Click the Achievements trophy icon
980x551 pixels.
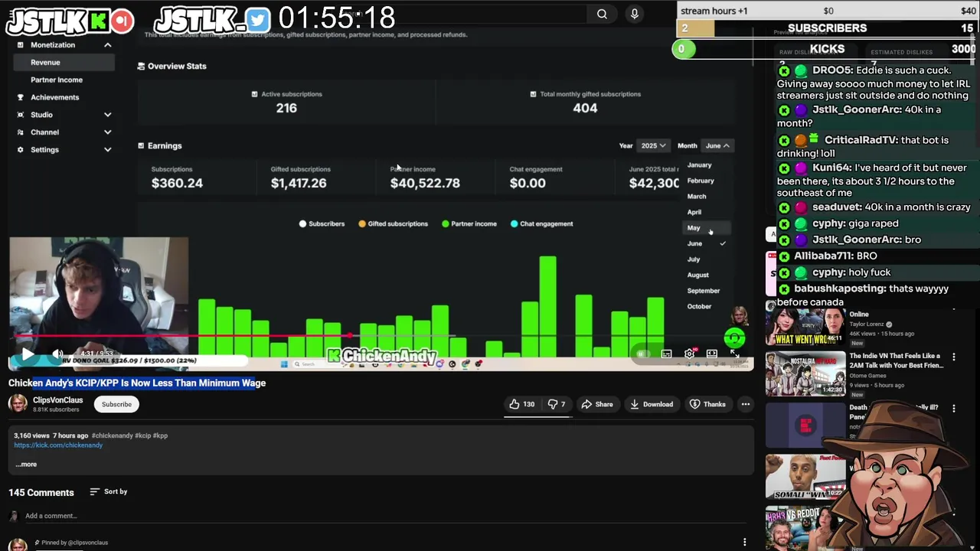[21, 97]
